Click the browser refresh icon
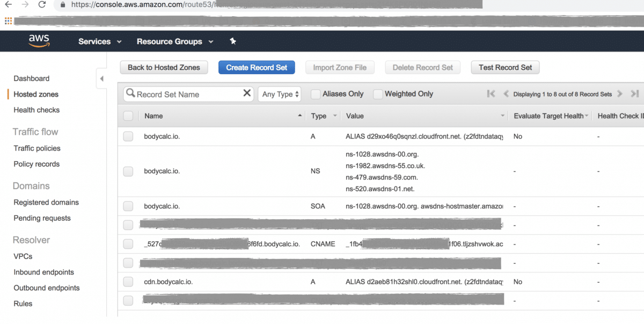This screenshot has height=324, width=644. pos(42,4)
